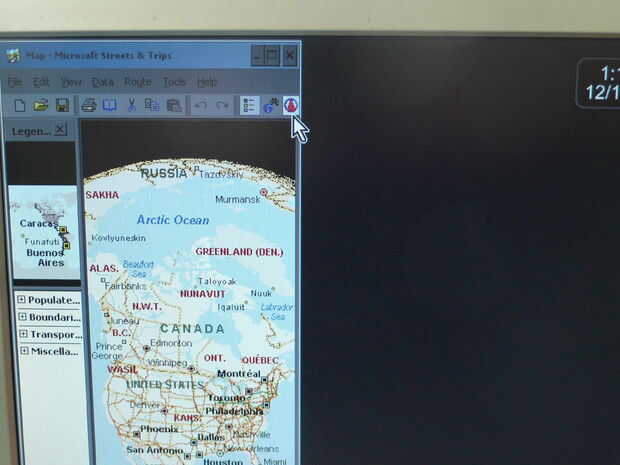Image resolution: width=620 pixels, height=465 pixels.
Task: Click the CANADA country label
Action: point(192,329)
